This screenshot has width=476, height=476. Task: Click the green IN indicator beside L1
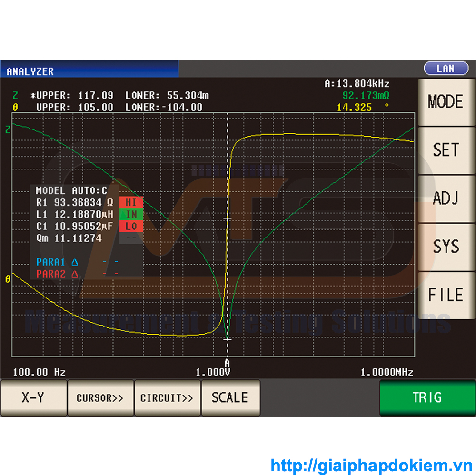(131, 215)
